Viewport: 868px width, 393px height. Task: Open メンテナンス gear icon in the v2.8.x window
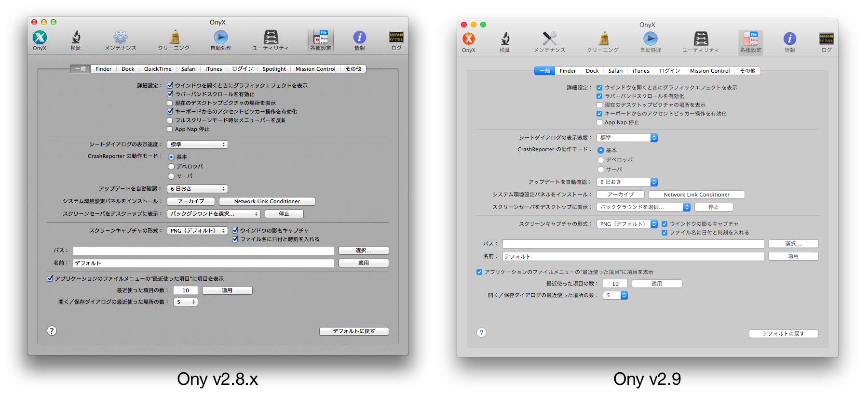click(121, 37)
